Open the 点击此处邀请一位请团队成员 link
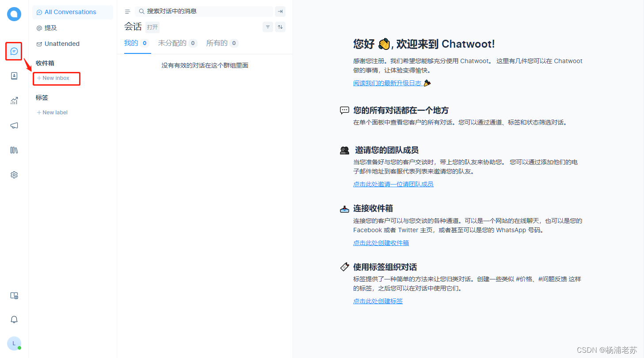The height and width of the screenshot is (358, 644). pyautogui.click(x=393, y=184)
